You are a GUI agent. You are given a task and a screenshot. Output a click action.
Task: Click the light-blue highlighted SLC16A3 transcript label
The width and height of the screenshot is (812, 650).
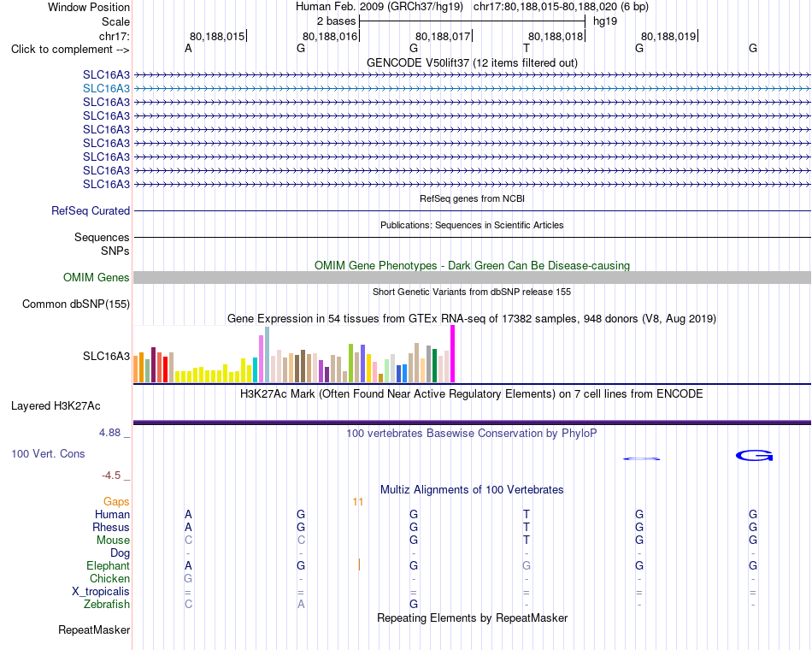point(106,89)
